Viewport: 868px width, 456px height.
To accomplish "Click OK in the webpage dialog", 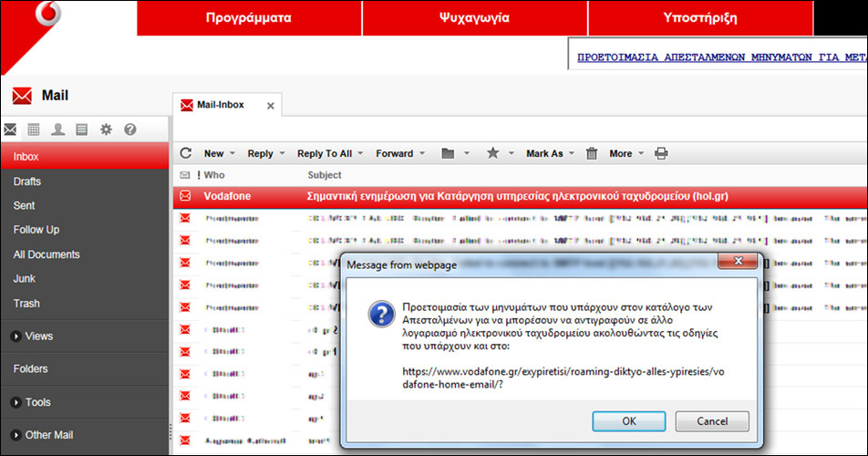I will click(629, 421).
